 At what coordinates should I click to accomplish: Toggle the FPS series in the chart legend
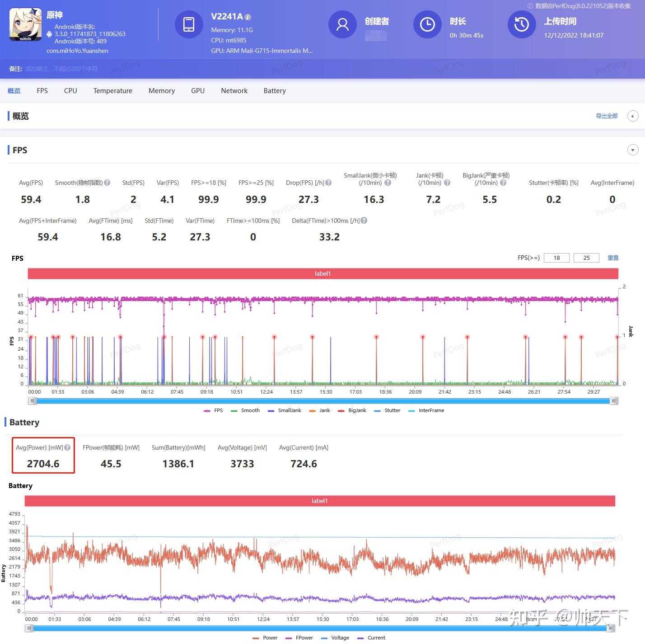[x=213, y=410]
